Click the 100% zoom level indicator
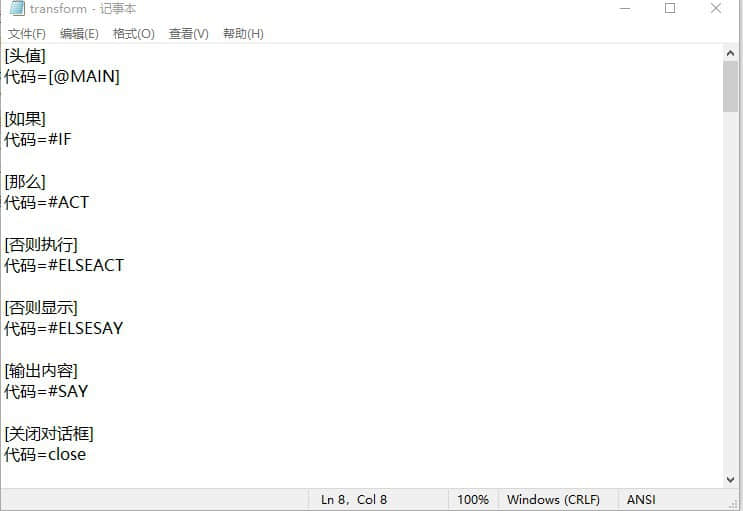Viewport: 743px width, 511px height. [x=473, y=499]
